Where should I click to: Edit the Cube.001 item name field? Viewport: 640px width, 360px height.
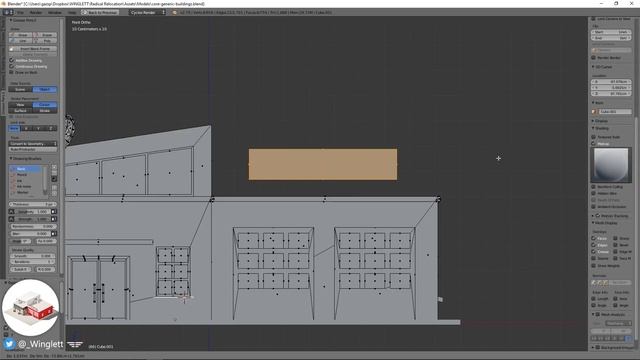615,111
